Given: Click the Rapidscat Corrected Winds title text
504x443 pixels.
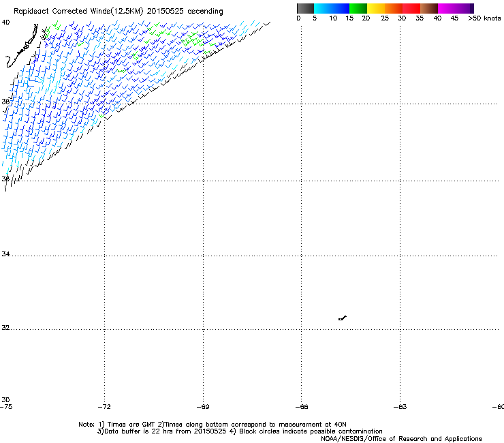Looking at the screenshot, I should tap(119, 11).
